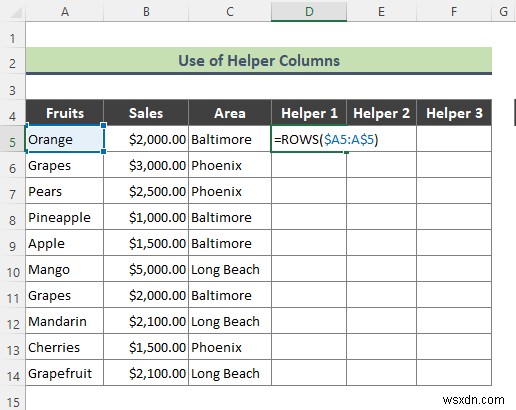
Task: Click the Apple cell
Action: pyautogui.click(x=65, y=243)
